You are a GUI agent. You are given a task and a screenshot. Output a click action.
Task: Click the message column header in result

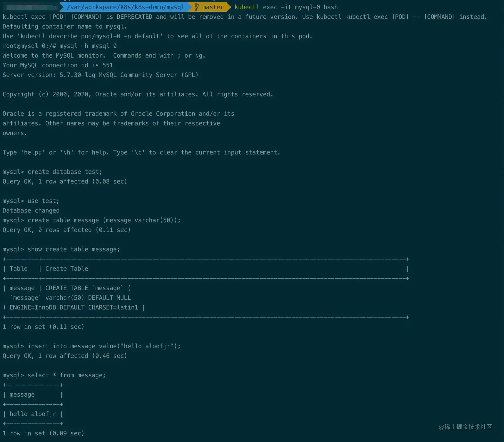tap(22, 394)
